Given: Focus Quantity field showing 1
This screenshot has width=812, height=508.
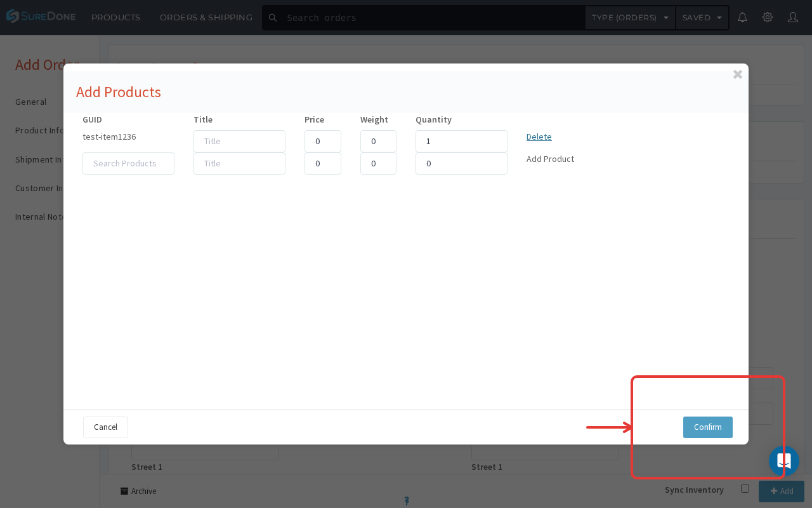Looking at the screenshot, I should point(461,141).
